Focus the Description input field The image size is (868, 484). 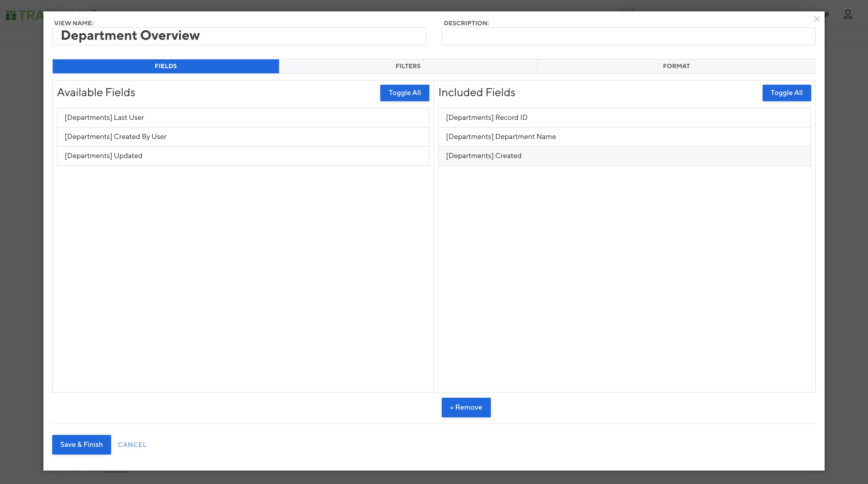click(x=629, y=36)
